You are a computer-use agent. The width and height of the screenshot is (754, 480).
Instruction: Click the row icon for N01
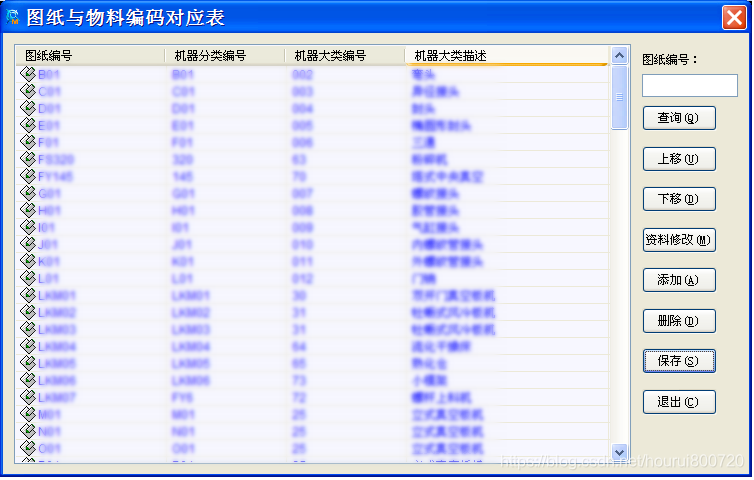(x=28, y=431)
